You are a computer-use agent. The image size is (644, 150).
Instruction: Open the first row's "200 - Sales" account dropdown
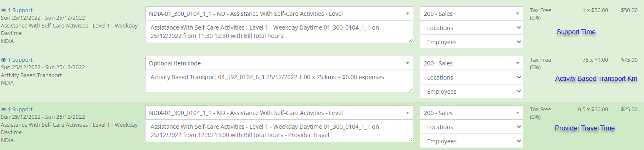(471, 14)
